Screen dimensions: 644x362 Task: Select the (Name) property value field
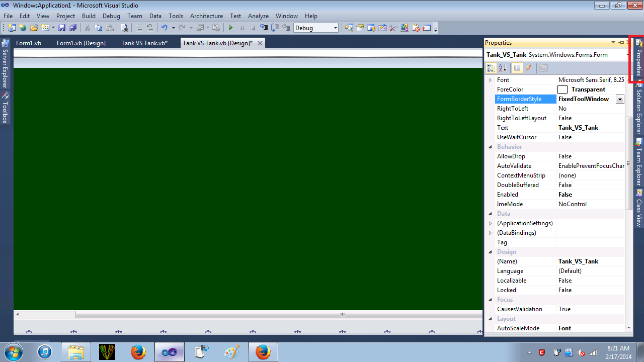pos(591,261)
